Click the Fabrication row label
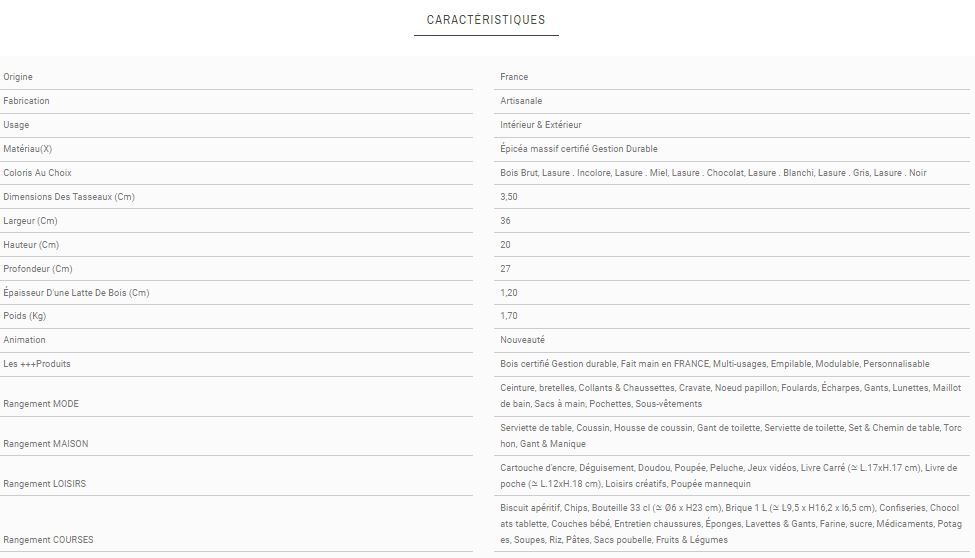Screen dimensions: 975x558 (26, 101)
